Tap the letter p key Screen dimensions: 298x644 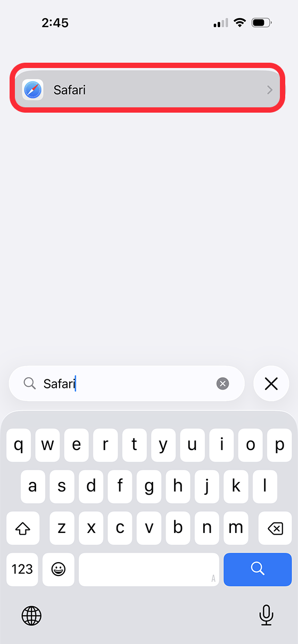coord(279,445)
